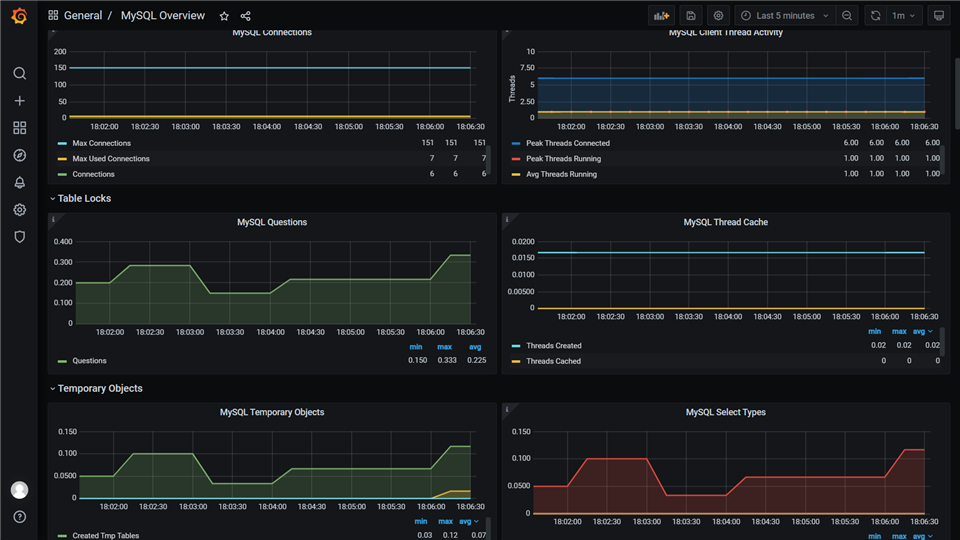Toggle the Created Tmp Tables series

pos(105,536)
